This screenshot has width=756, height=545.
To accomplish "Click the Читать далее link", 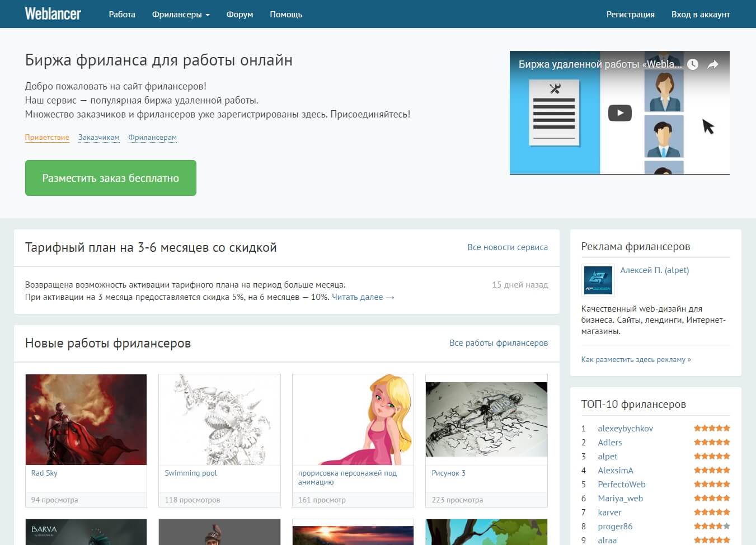I will coord(363,297).
